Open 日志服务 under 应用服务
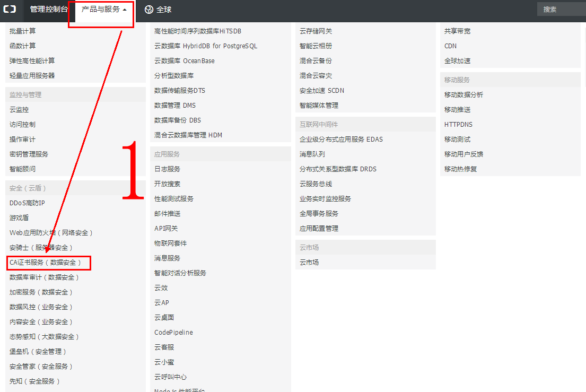Screen dimensions: 586x392 pos(167,169)
